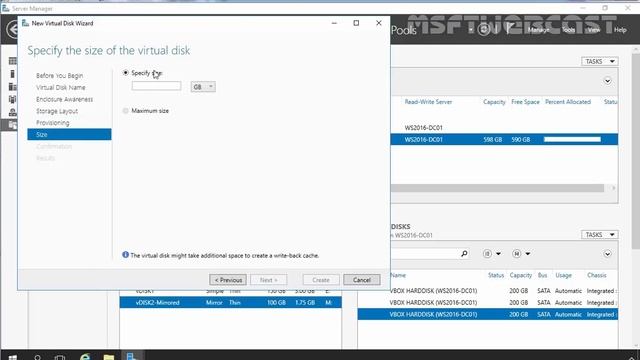Open Help menu in Server Manager
Image resolution: width=640 pixels, height=360 pixels.
click(620, 30)
